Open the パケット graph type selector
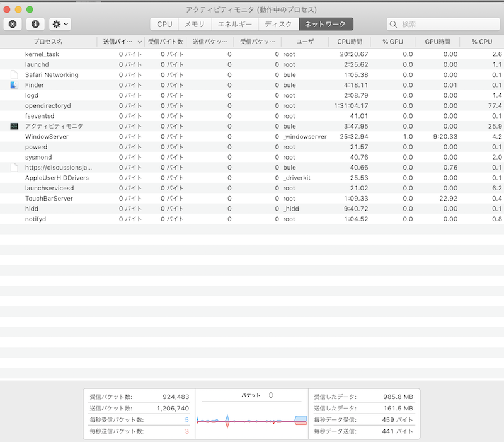The width and height of the screenshot is (504, 442). click(x=258, y=395)
